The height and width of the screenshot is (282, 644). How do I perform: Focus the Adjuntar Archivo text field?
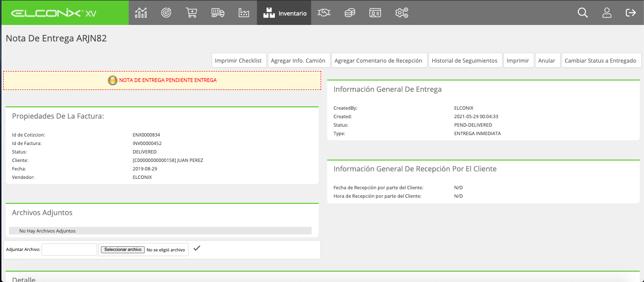click(x=69, y=250)
